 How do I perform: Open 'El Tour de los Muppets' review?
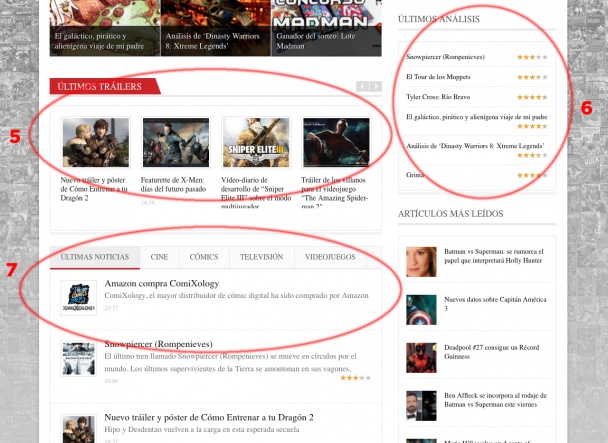point(438,77)
